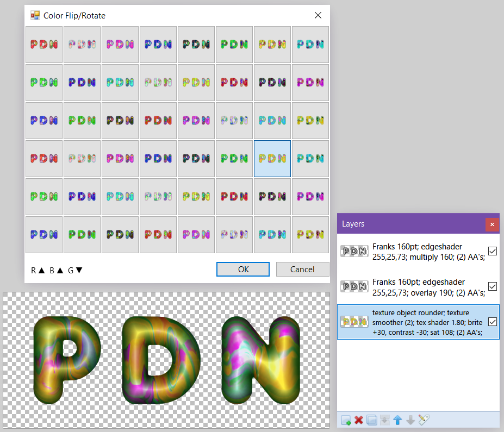Click the grayed Merge Layer Down icon
The image size is (504, 432).
384,420
